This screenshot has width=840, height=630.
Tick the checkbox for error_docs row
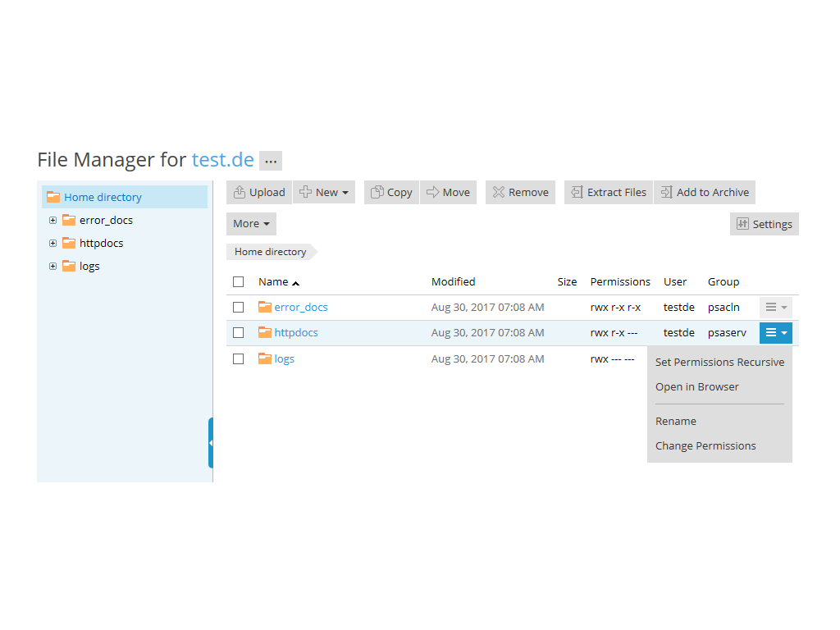238,307
